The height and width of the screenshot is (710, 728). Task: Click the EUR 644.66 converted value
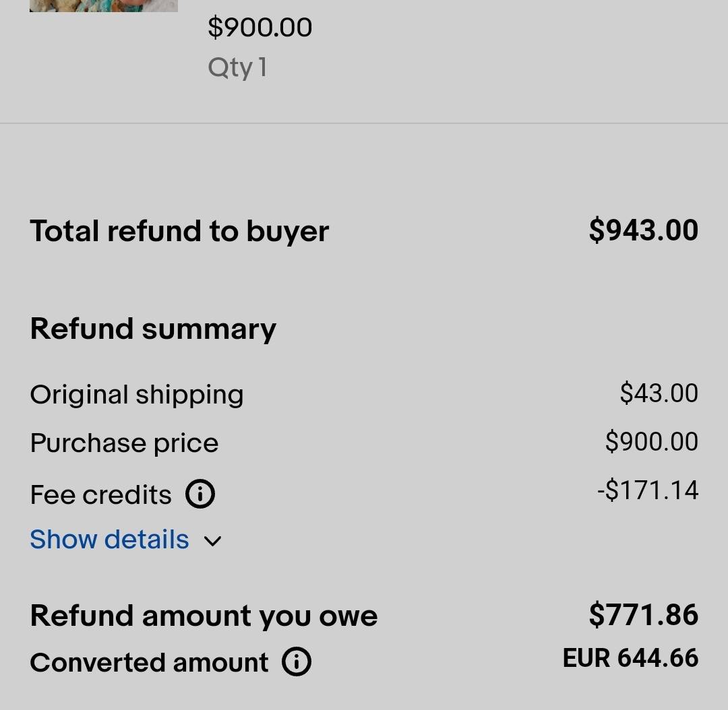tap(630, 657)
